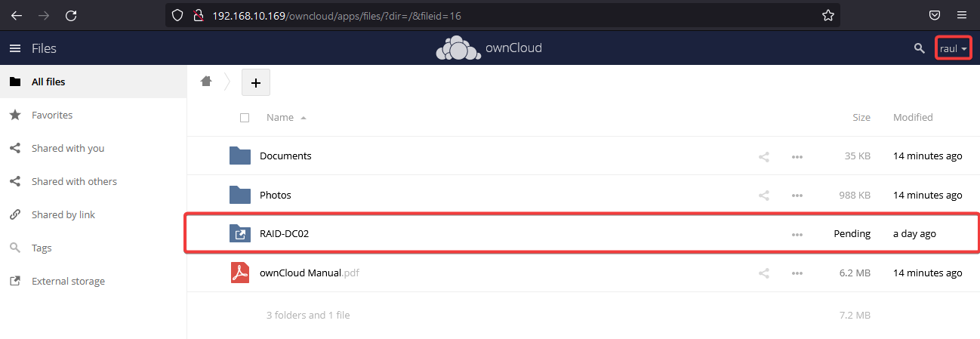Bookmark this page with the star icon
980x339 pixels.
[827, 15]
